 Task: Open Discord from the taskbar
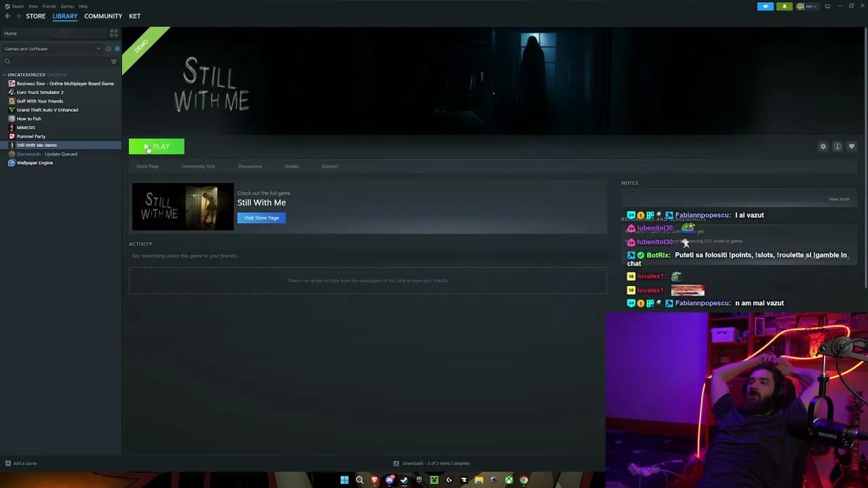tap(389, 480)
